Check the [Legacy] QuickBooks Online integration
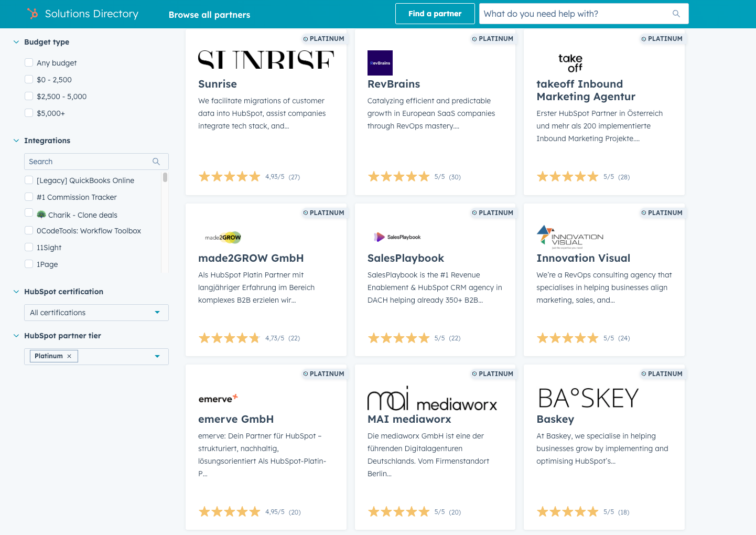Image resolution: width=756 pixels, height=535 pixels. 29,180
